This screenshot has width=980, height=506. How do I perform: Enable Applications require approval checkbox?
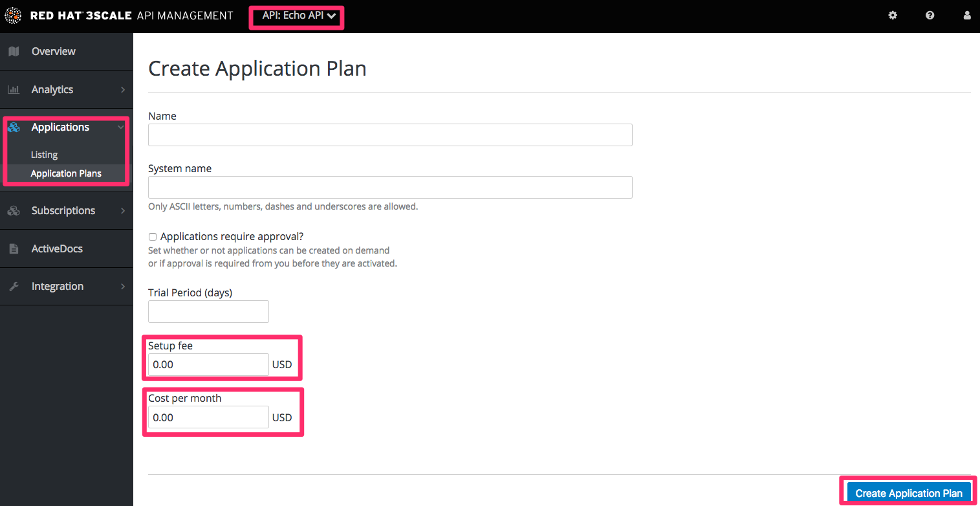pos(153,237)
